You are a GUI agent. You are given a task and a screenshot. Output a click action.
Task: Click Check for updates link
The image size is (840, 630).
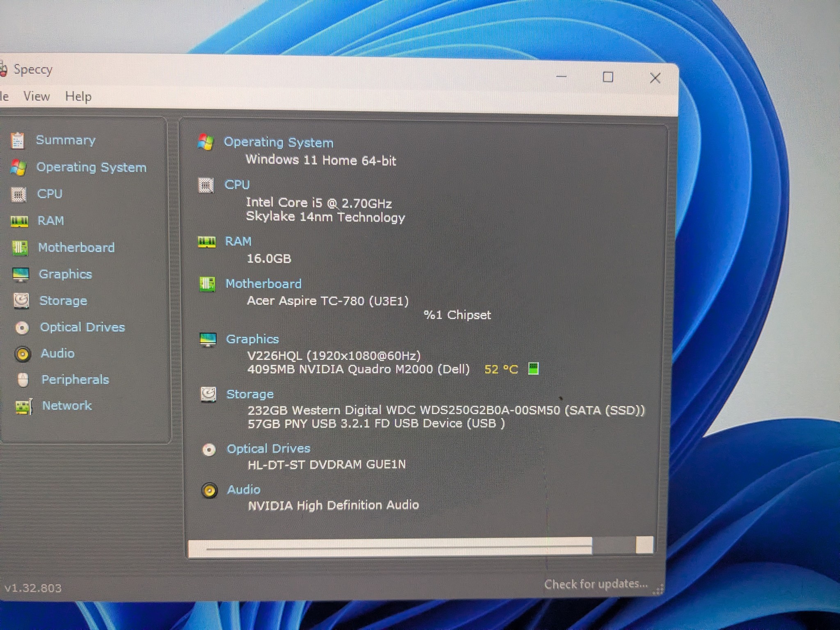pyautogui.click(x=596, y=584)
